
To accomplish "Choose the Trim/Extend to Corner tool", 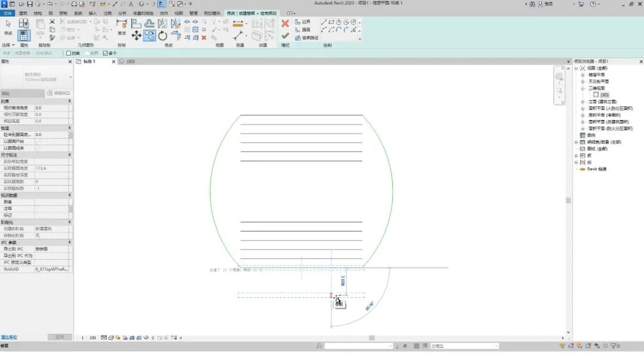I will [x=175, y=36].
